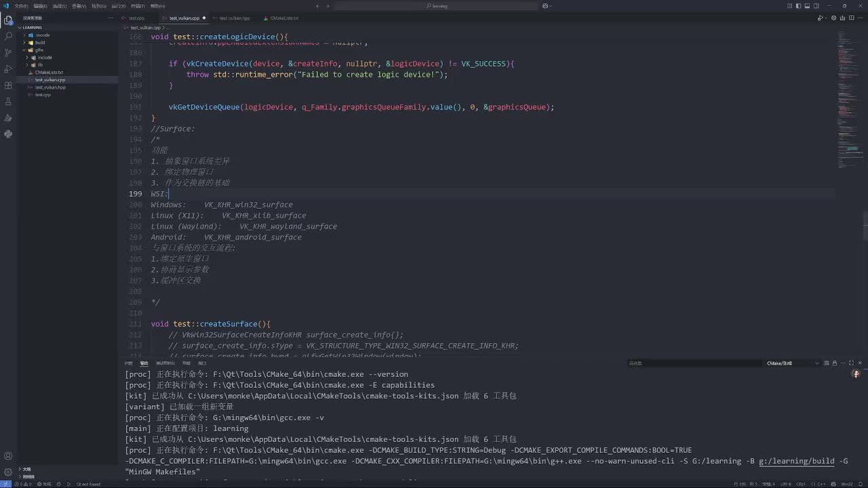Open the Help menu (帮助)
This screenshot has width=868, height=488.
tap(158, 5)
